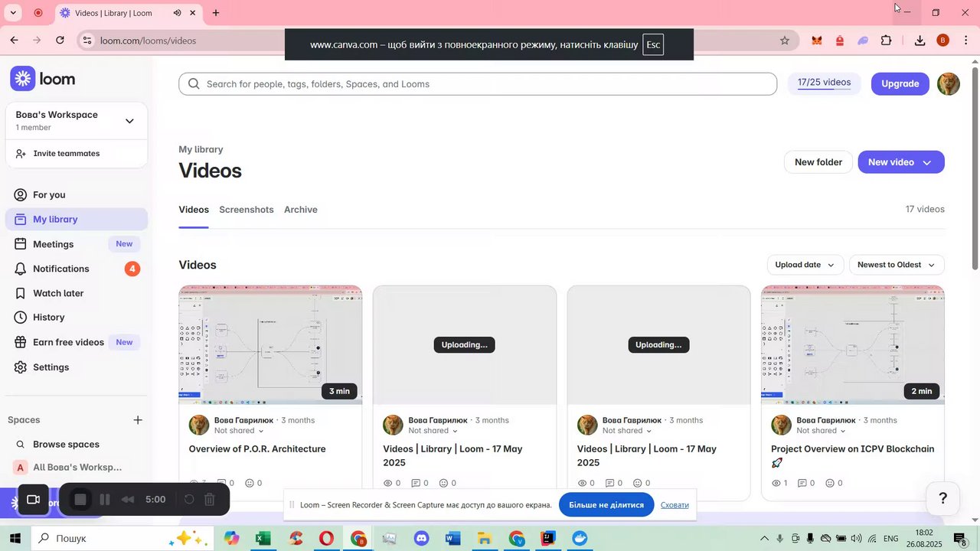
Task: Click reactions smiley on P.O.R. Architecture card
Action: coord(250,484)
